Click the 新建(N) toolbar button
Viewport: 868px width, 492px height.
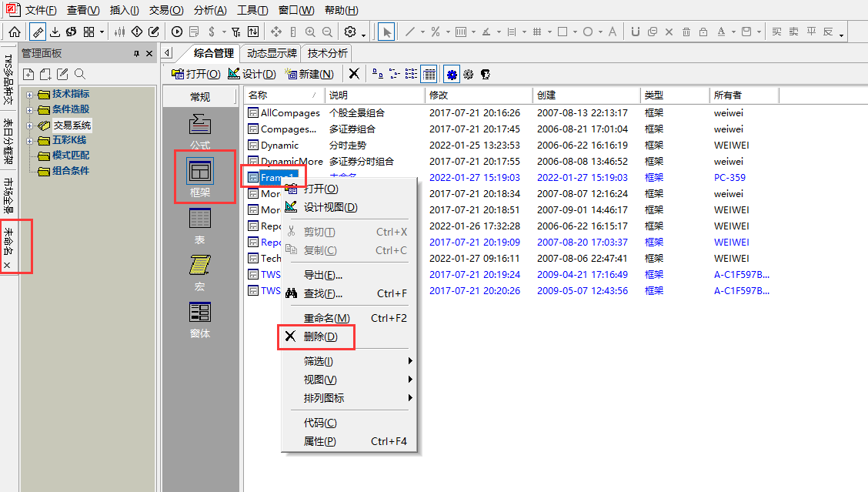click(x=309, y=74)
